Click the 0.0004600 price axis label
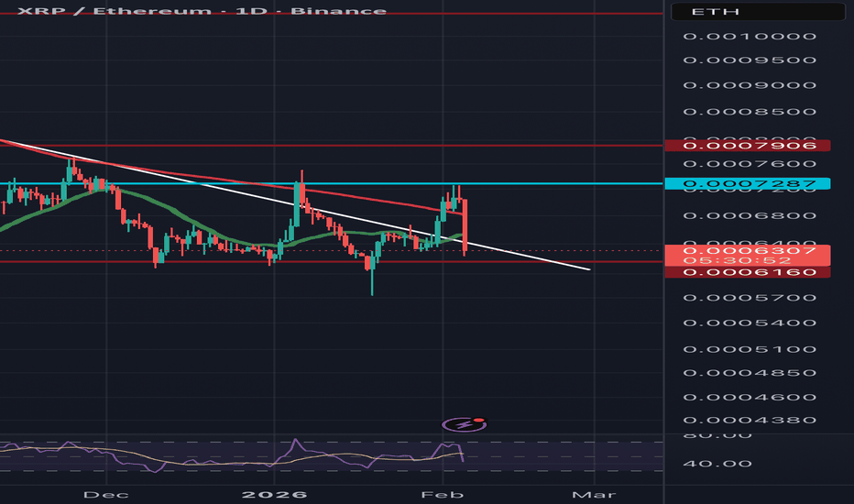Viewport: 854px width, 504px height. click(750, 397)
